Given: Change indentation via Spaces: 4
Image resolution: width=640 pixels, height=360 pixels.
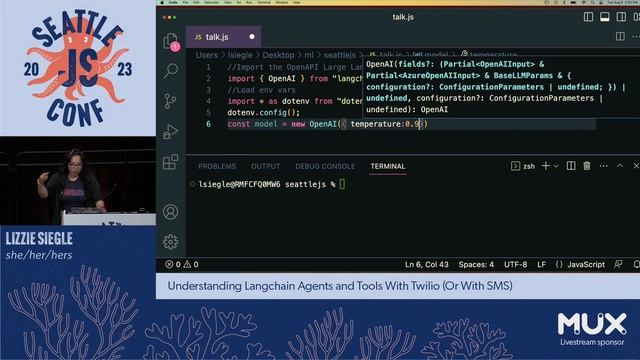Looking at the screenshot, I should tap(476, 264).
